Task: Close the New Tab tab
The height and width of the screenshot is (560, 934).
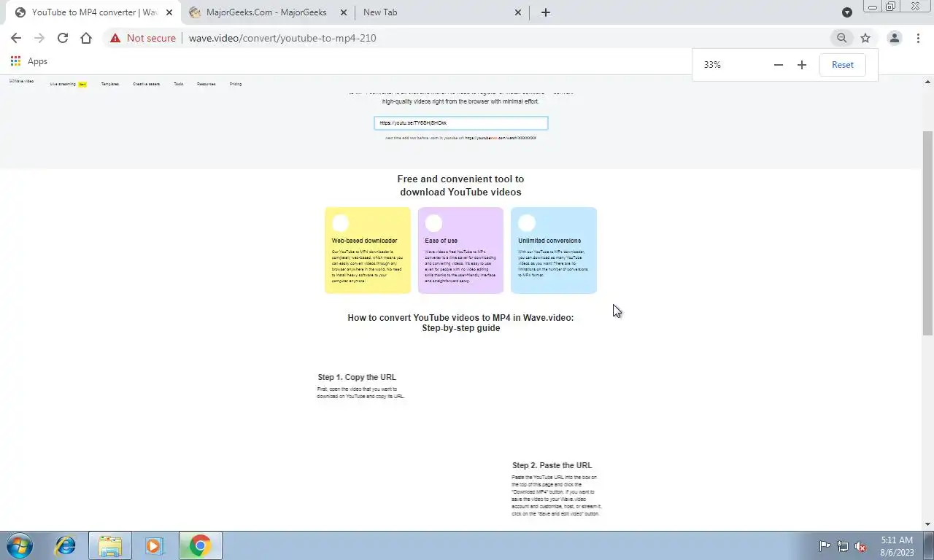Action: [x=518, y=12]
